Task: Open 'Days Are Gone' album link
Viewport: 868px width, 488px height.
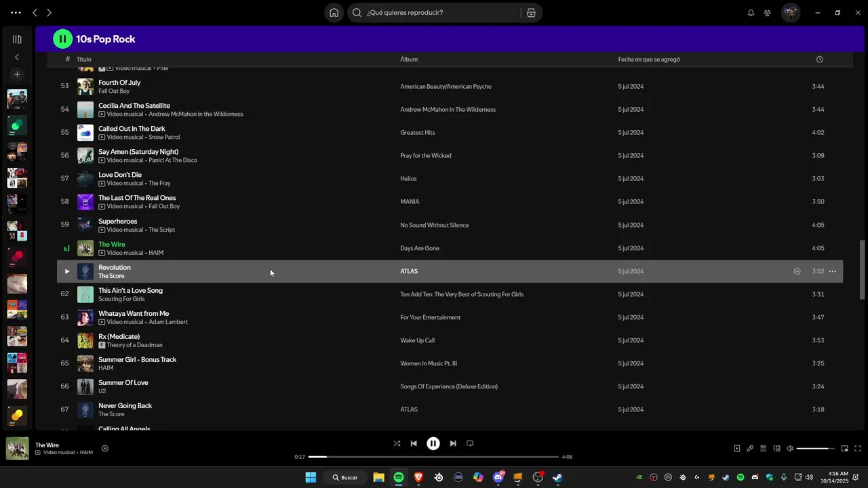Action: pos(420,248)
